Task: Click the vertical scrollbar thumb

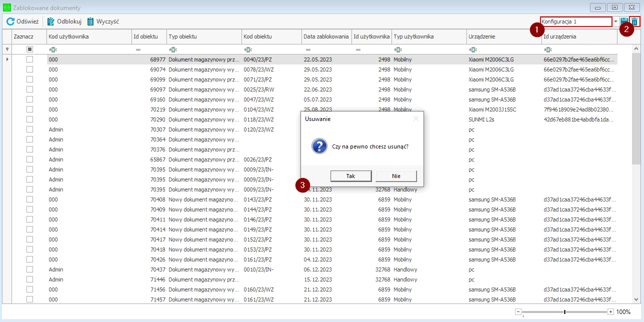Action: 636,109
